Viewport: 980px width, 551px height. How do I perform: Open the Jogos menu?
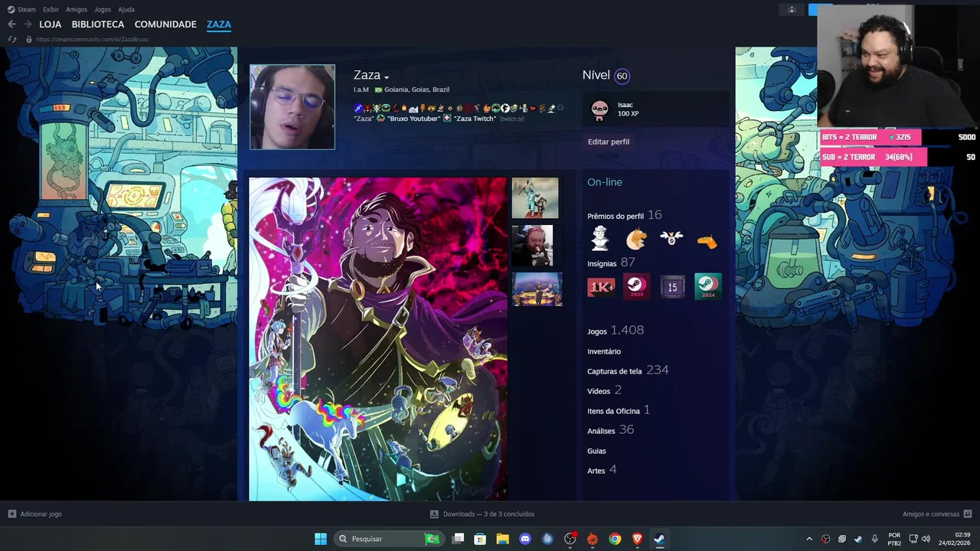click(x=103, y=9)
